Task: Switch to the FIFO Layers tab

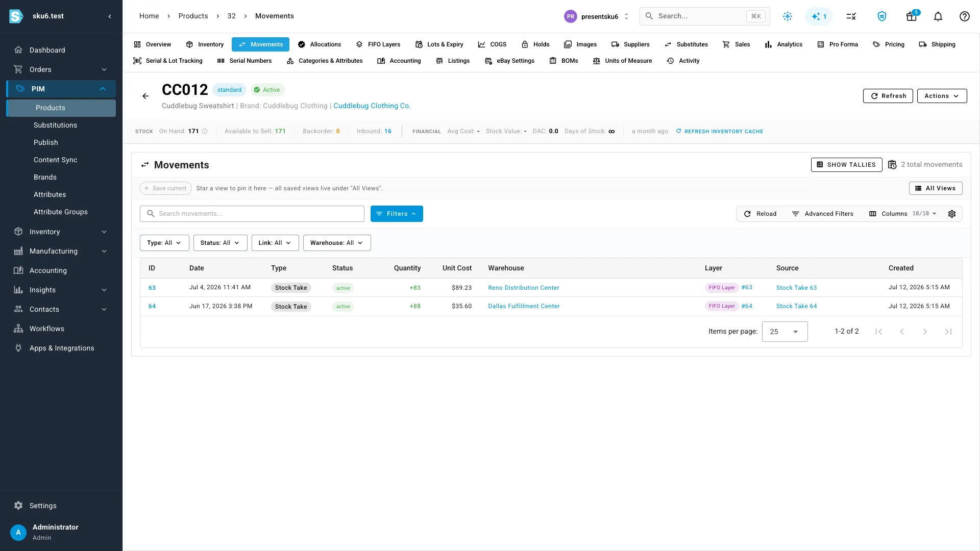Action: pyautogui.click(x=378, y=44)
